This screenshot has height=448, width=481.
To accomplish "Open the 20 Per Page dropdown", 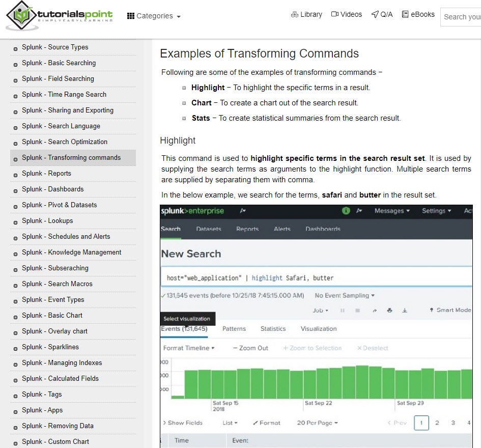I will [x=317, y=423].
